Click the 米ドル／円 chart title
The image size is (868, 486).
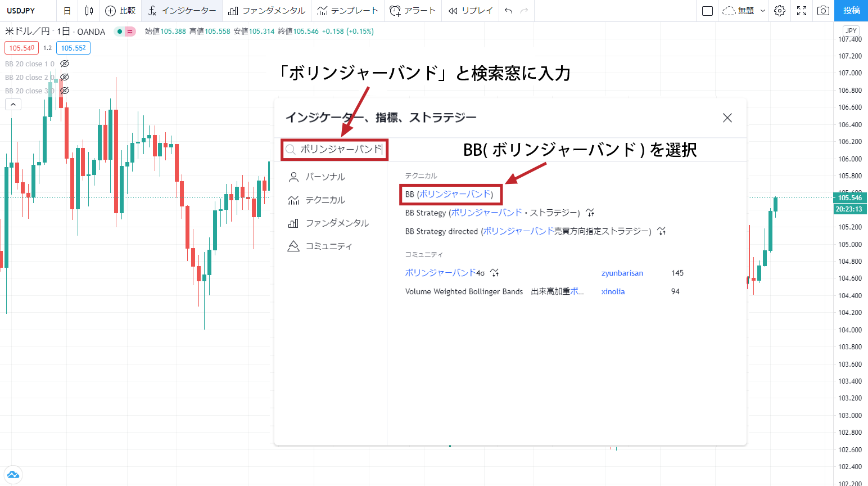click(27, 31)
